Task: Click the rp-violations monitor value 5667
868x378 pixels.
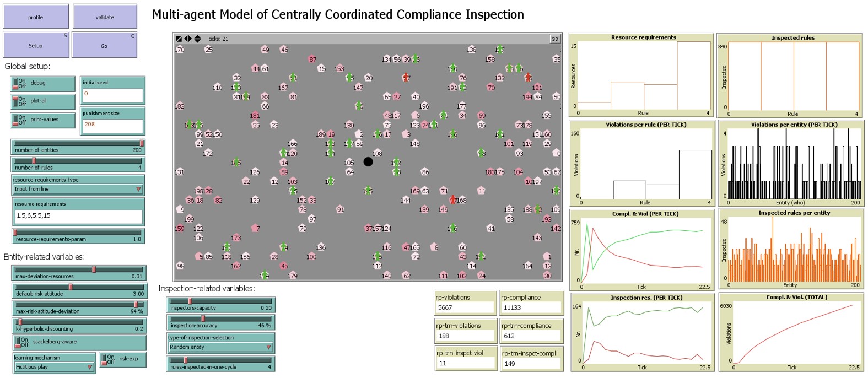Action: [465, 308]
